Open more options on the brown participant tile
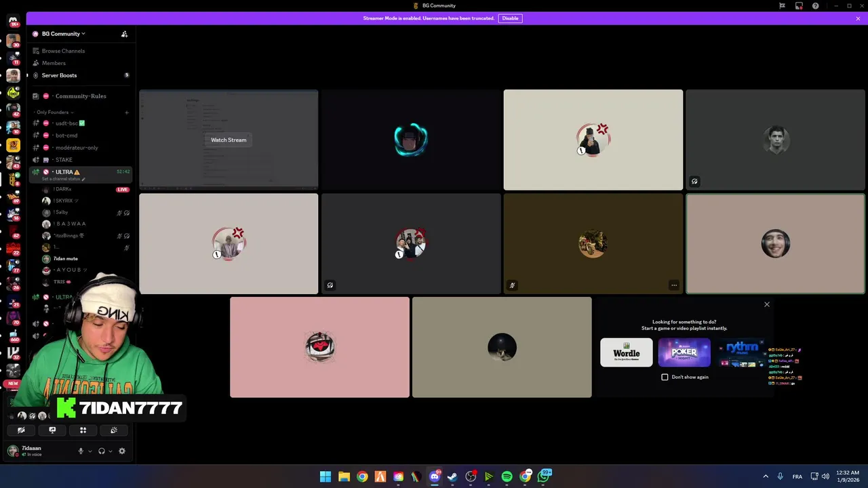 click(674, 285)
